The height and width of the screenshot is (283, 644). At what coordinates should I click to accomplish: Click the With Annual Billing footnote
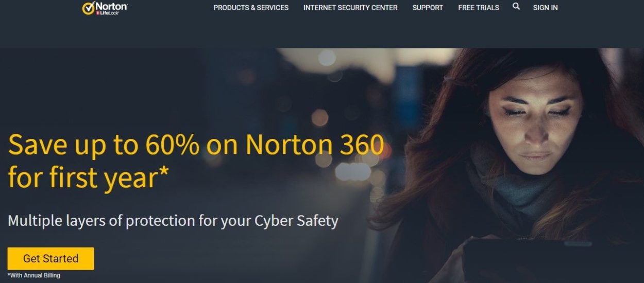33,275
